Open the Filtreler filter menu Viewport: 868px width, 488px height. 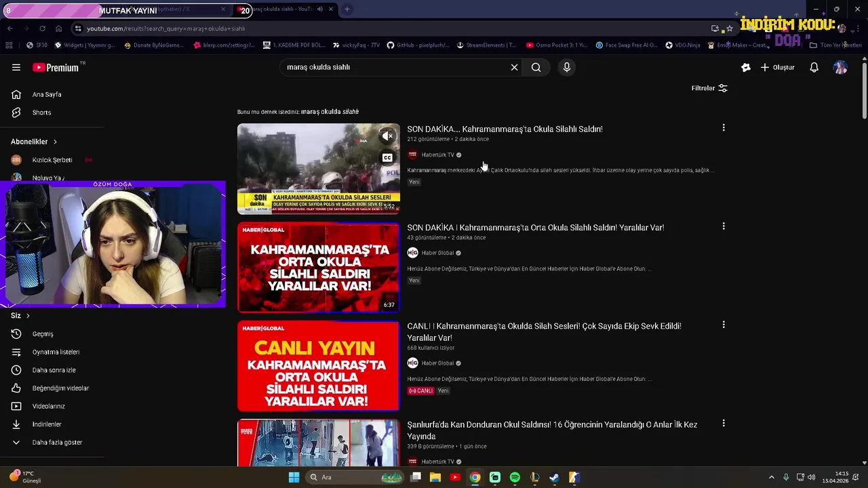point(709,88)
